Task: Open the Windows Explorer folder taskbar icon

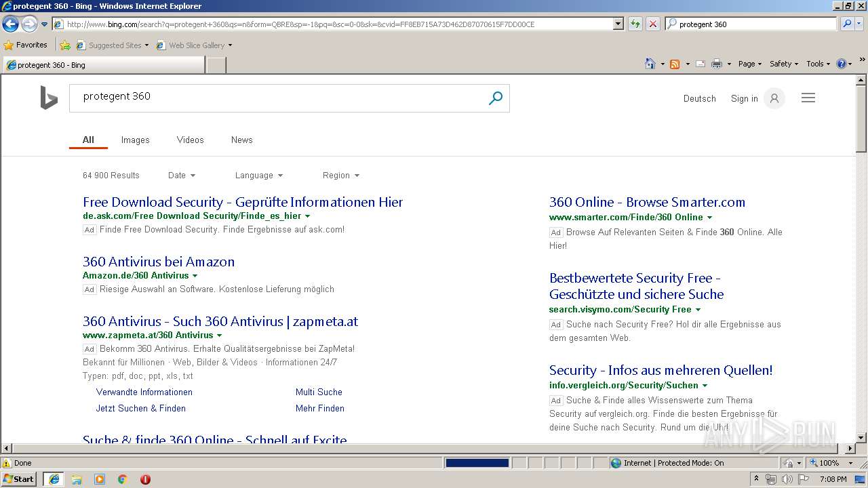Action: click(x=77, y=479)
